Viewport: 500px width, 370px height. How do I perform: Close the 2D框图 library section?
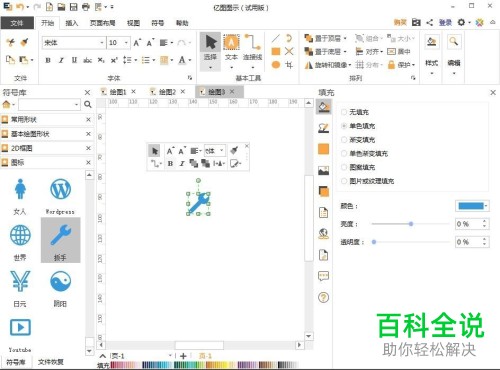(x=88, y=148)
